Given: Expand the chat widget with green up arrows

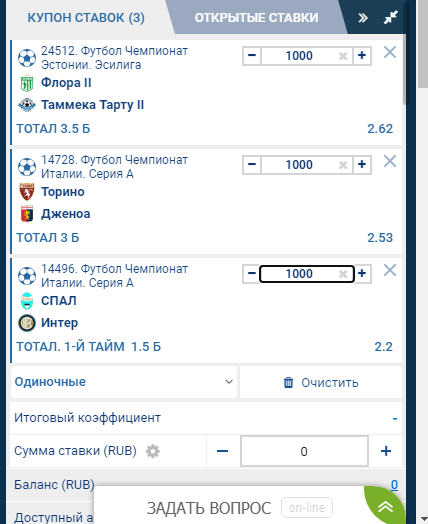Looking at the screenshot, I should click(385, 507).
